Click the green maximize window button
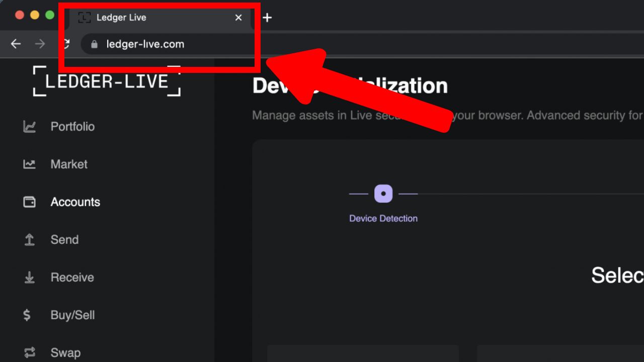This screenshot has width=644, height=362. [x=50, y=15]
